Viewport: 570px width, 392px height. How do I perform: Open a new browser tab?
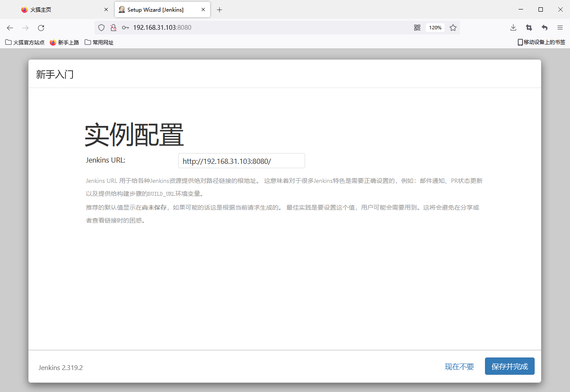pos(220,9)
